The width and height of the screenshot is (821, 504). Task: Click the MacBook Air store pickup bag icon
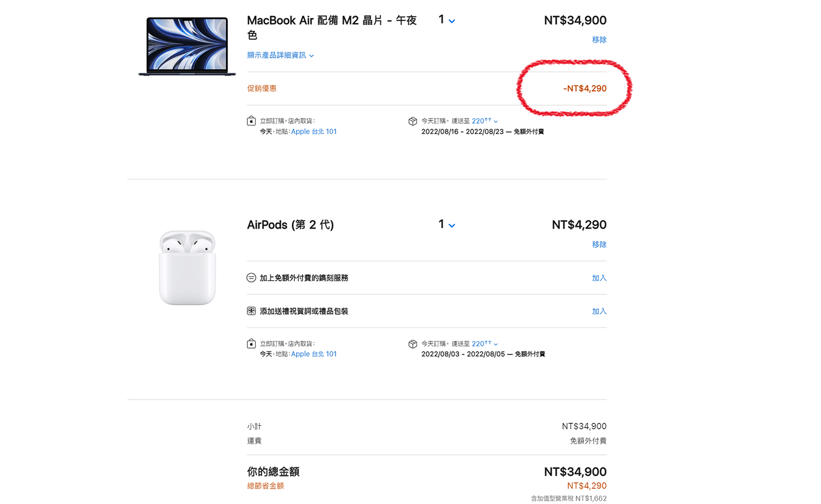(x=251, y=121)
